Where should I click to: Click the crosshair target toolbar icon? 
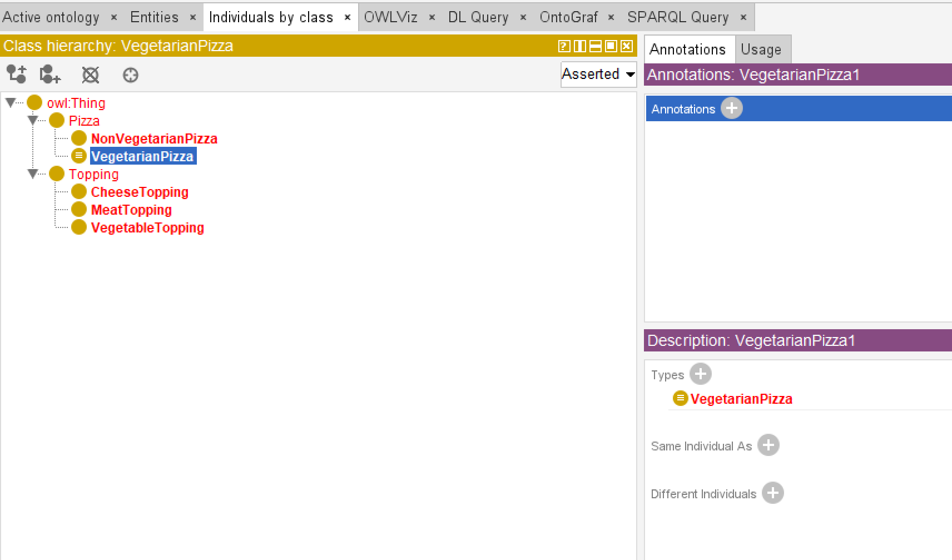pyautogui.click(x=131, y=75)
